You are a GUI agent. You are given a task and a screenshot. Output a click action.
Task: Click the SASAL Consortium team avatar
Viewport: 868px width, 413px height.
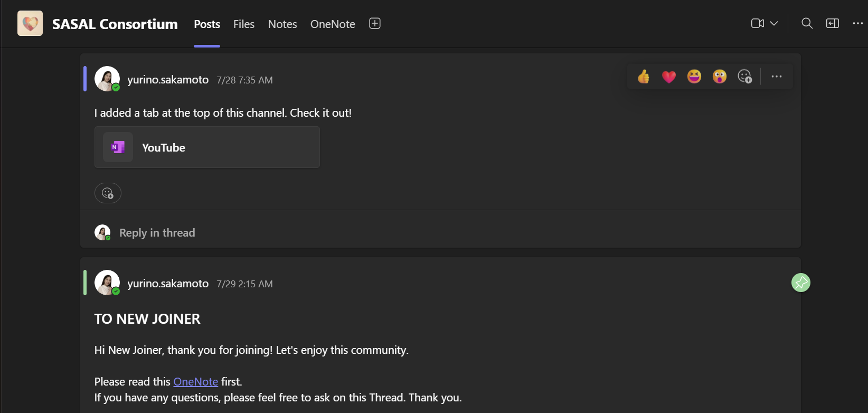(30, 24)
